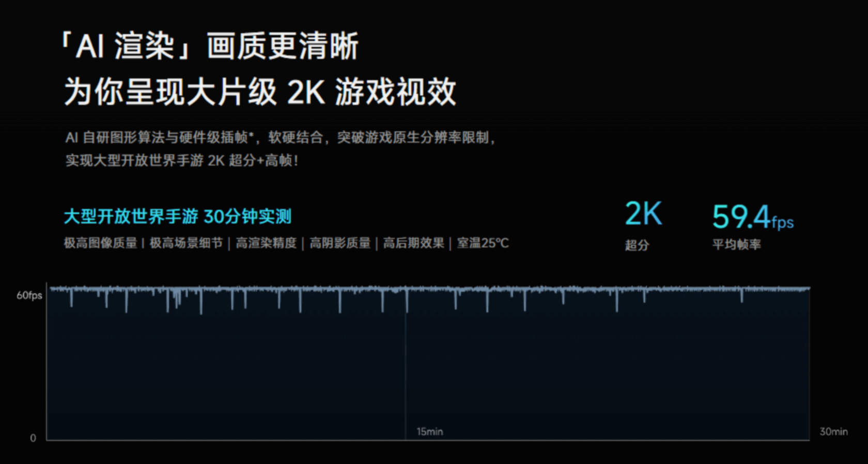Click the 高阴影质量 setting label
Image resolution: width=868 pixels, height=464 pixels.
click(340, 243)
